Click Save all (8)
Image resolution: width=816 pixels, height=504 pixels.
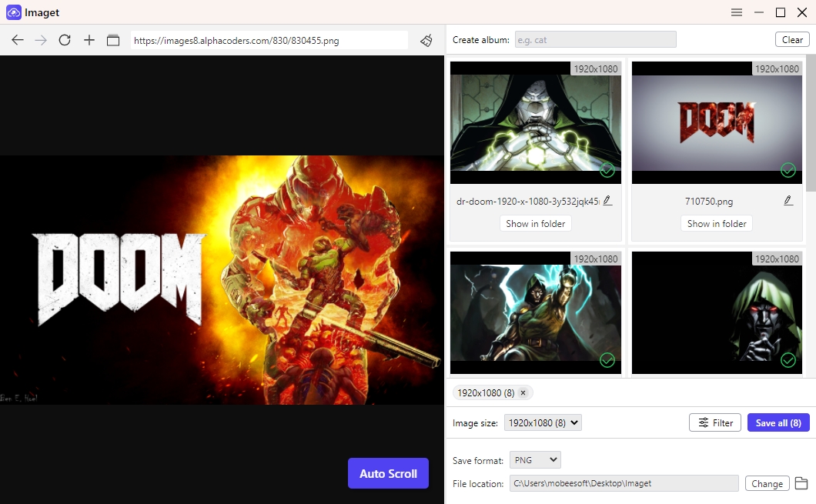tap(778, 423)
